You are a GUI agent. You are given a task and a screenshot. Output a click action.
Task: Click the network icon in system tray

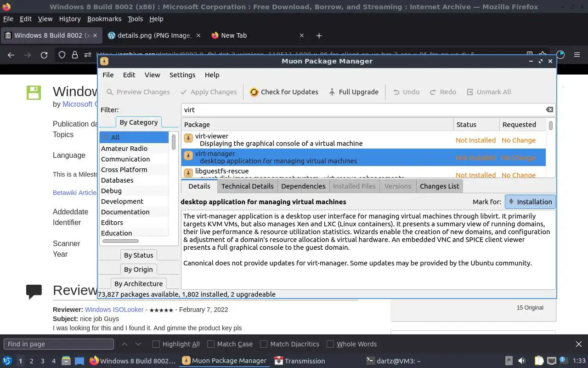pos(552,361)
